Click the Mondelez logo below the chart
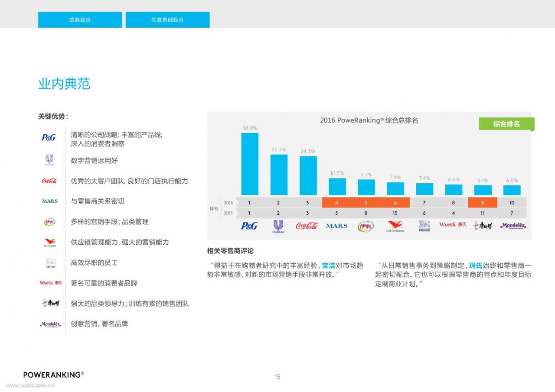 pyautogui.click(x=513, y=226)
